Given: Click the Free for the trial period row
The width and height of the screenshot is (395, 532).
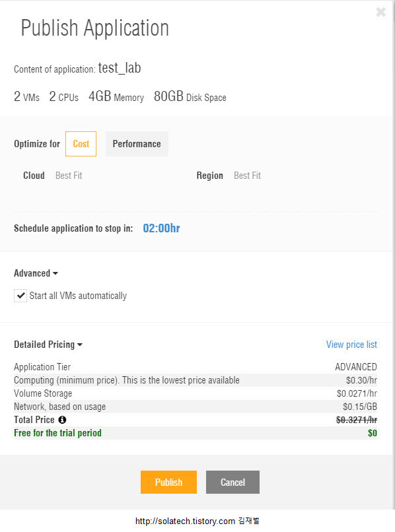Looking at the screenshot, I should click(196, 433).
